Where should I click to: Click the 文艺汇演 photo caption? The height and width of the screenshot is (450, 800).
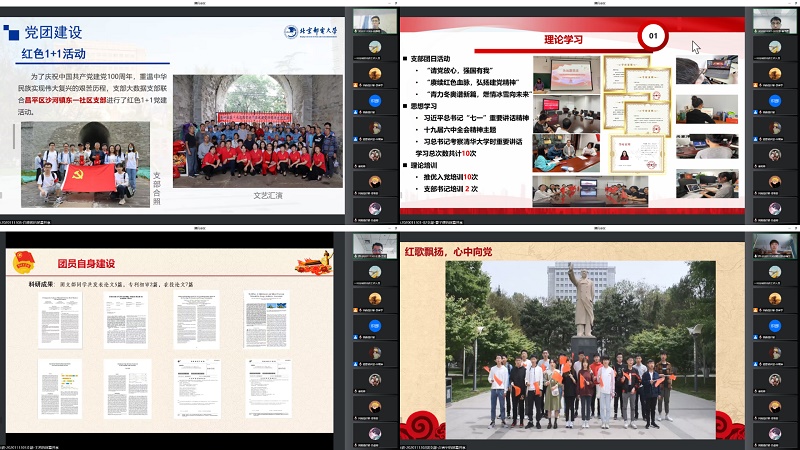click(x=267, y=195)
